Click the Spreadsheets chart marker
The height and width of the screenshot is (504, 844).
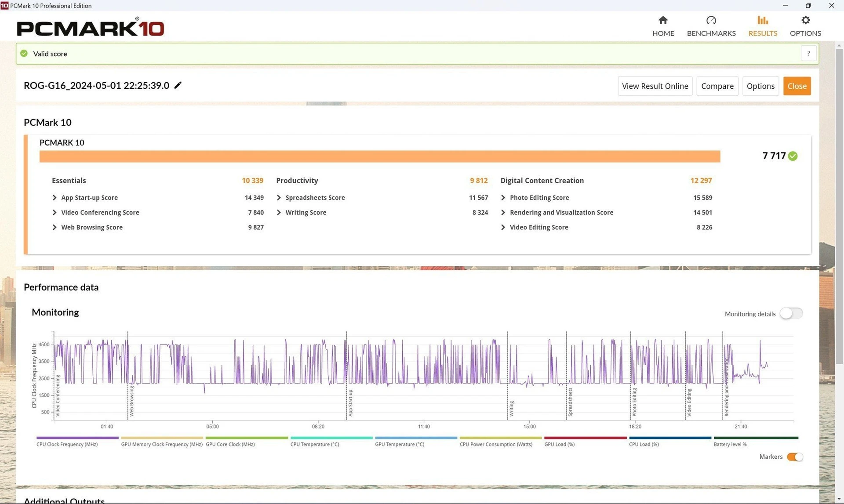pos(570,402)
